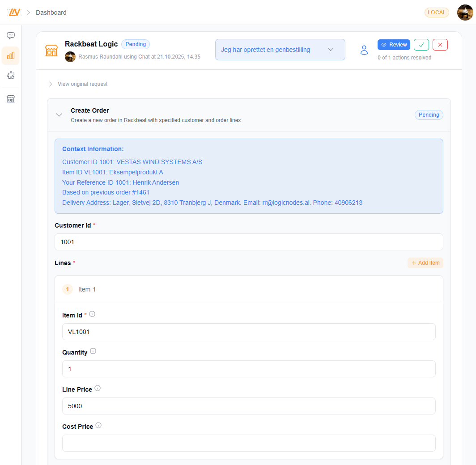The width and height of the screenshot is (476, 465).
Task: Expand View original request
Action: pyautogui.click(x=78, y=84)
